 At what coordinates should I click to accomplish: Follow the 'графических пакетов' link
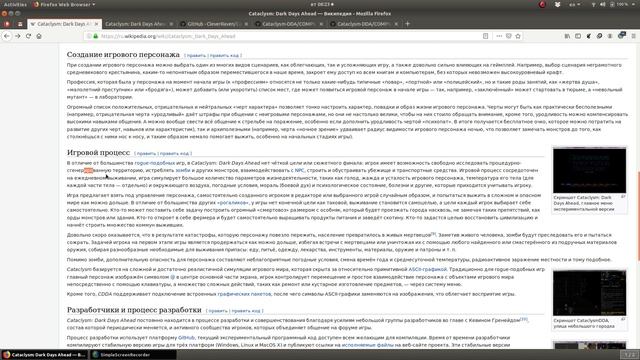coord(244,294)
